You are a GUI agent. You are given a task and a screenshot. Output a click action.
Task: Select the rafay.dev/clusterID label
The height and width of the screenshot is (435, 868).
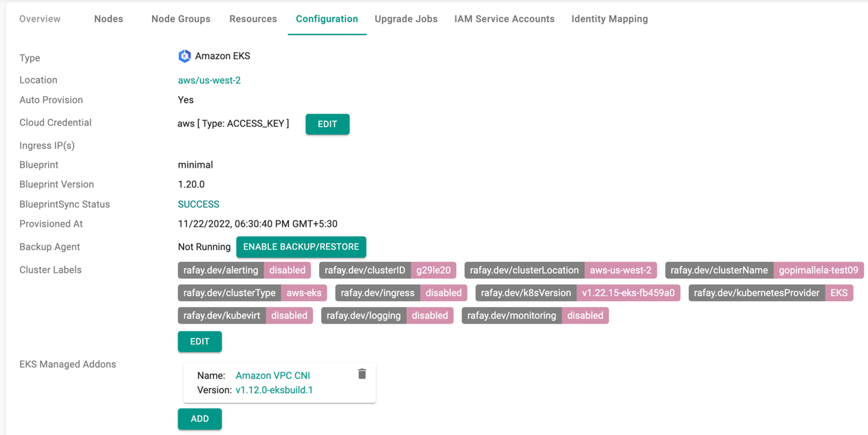(x=365, y=270)
